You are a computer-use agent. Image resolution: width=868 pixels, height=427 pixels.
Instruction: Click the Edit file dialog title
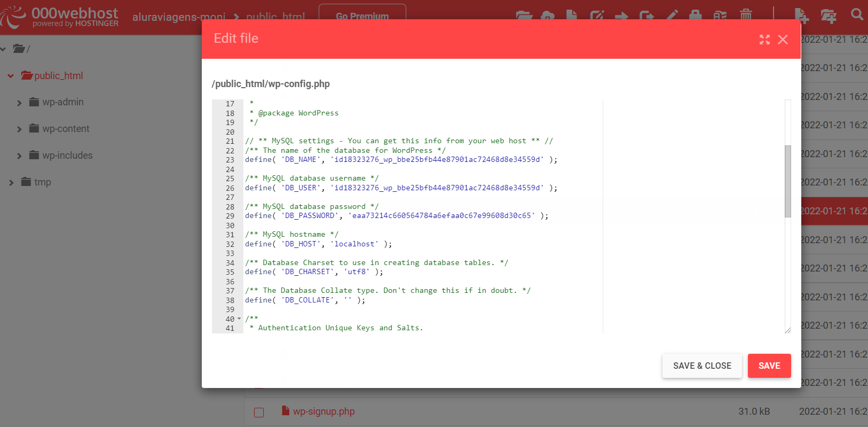tap(236, 38)
